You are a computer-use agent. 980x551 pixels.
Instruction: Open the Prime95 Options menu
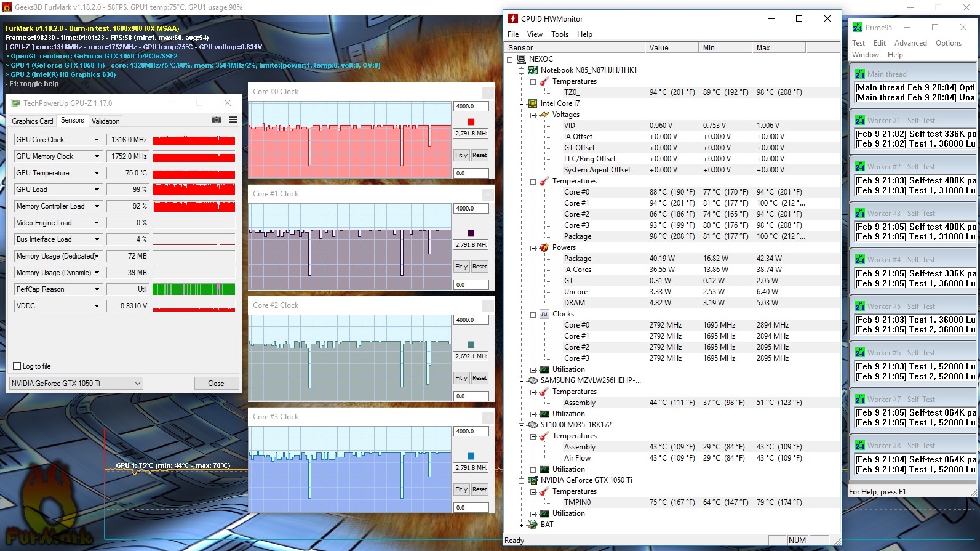[948, 43]
